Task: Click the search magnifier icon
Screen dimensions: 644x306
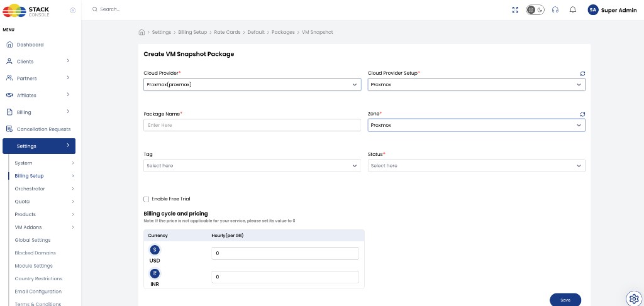Action: coord(95,9)
